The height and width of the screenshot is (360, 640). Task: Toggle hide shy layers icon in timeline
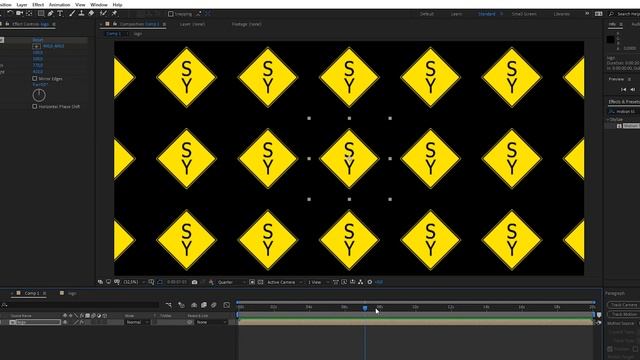194,305
